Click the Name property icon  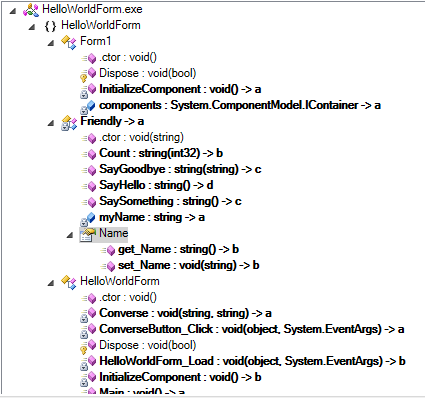point(88,234)
